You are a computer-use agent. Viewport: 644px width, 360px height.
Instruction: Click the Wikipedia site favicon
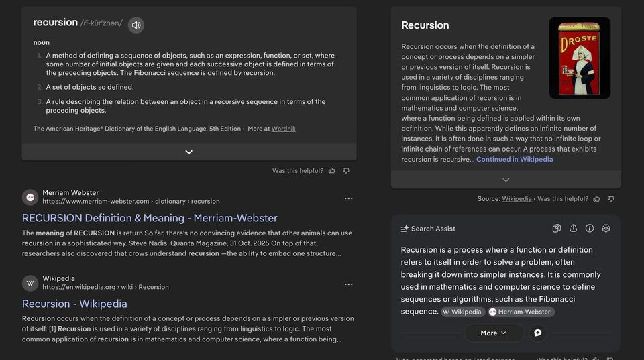30,283
